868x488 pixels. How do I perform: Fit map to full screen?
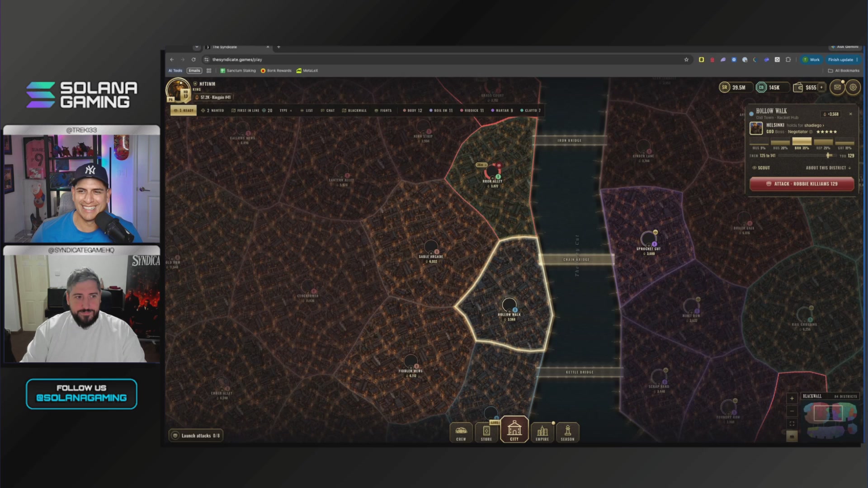tap(792, 424)
